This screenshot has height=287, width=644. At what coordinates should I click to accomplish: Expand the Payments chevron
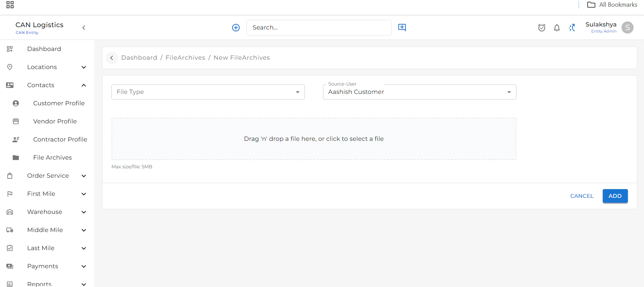[x=84, y=266]
